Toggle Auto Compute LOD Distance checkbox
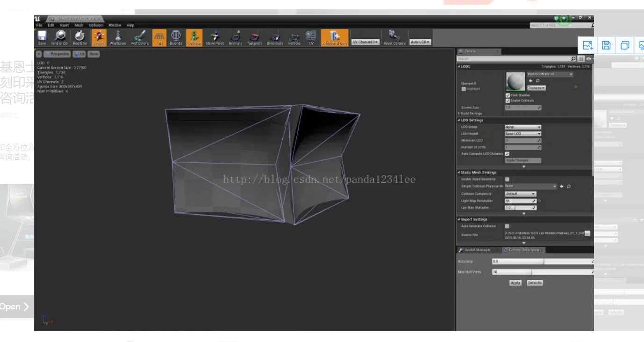Screen dimensions: 644x342 pos(507,154)
